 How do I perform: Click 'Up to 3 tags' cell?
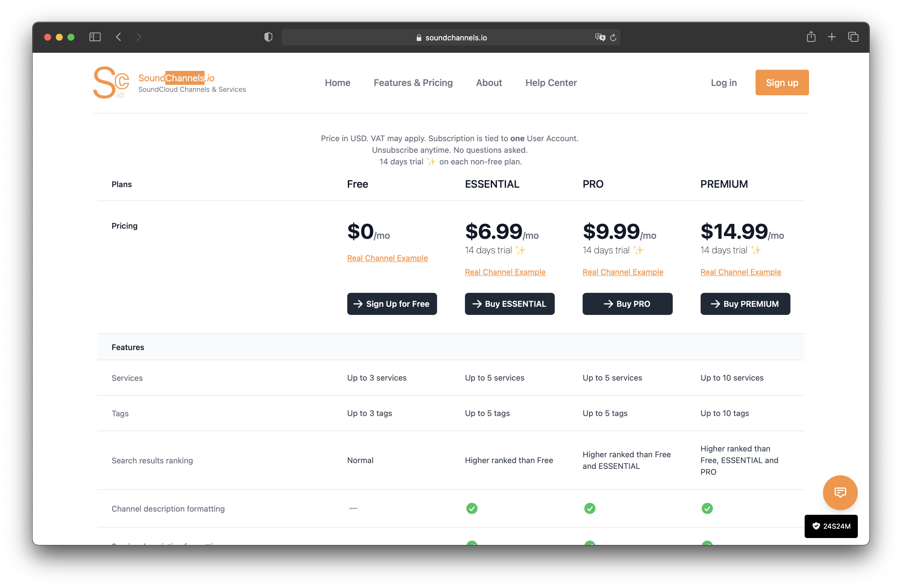tap(370, 413)
